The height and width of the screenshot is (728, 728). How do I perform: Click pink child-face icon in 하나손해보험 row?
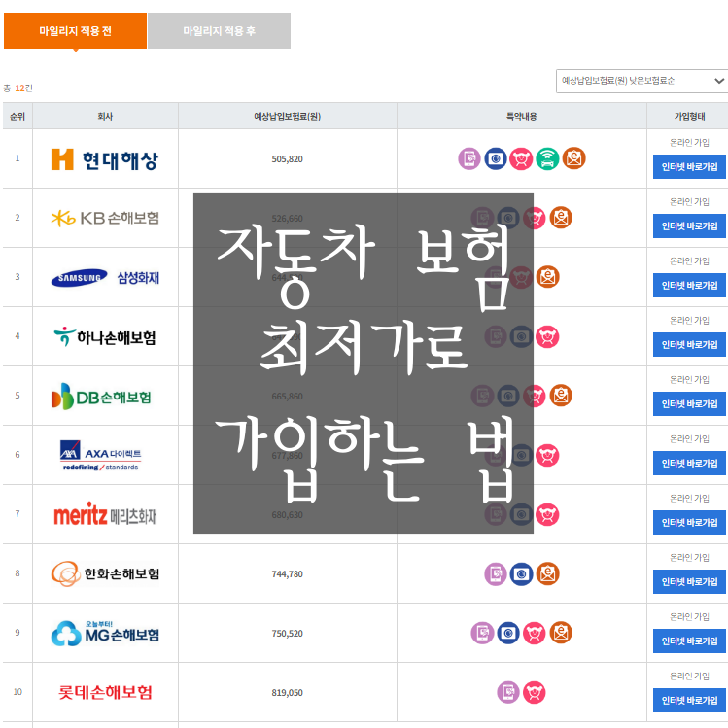pos(547,336)
